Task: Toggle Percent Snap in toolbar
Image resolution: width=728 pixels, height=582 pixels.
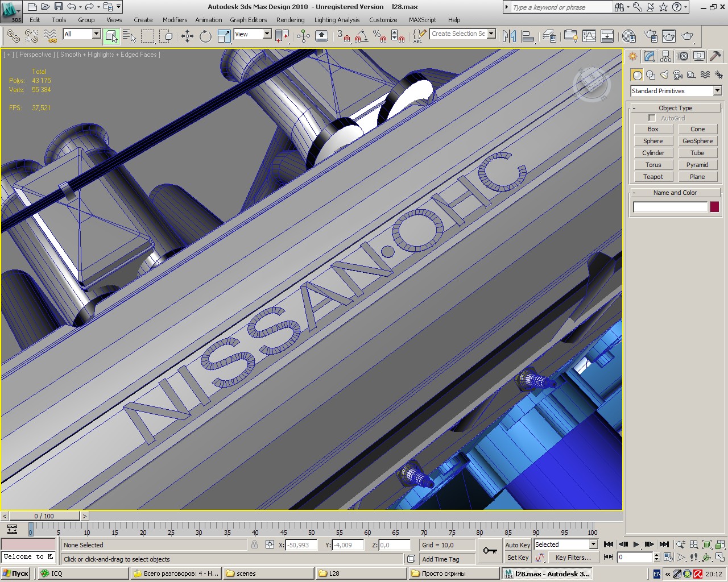Action: coord(379,36)
